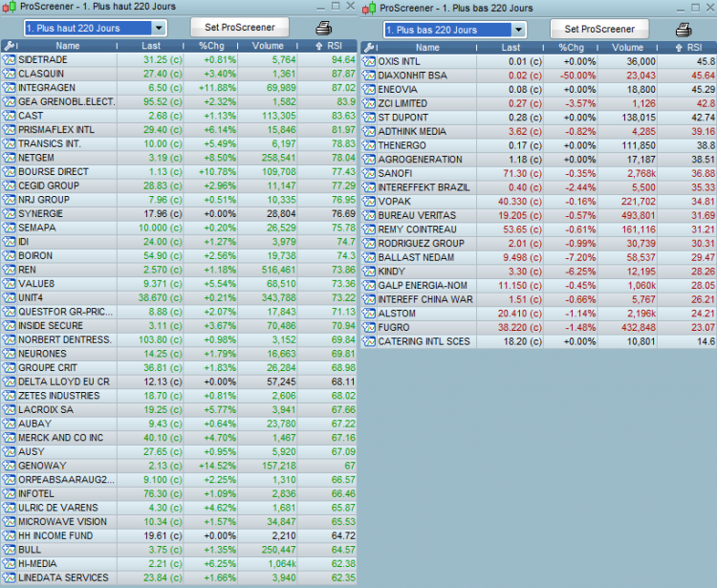Sort Plus haut table by Last column
Image resolution: width=717 pixels, height=588 pixels.
point(151,46)
